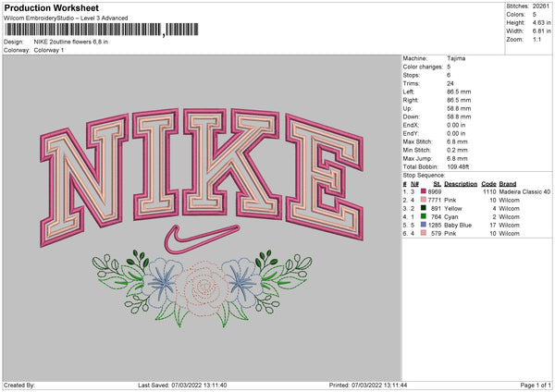Click the Color changes value 5
This screenshot has height=392, width=555.
click(449, 67)
